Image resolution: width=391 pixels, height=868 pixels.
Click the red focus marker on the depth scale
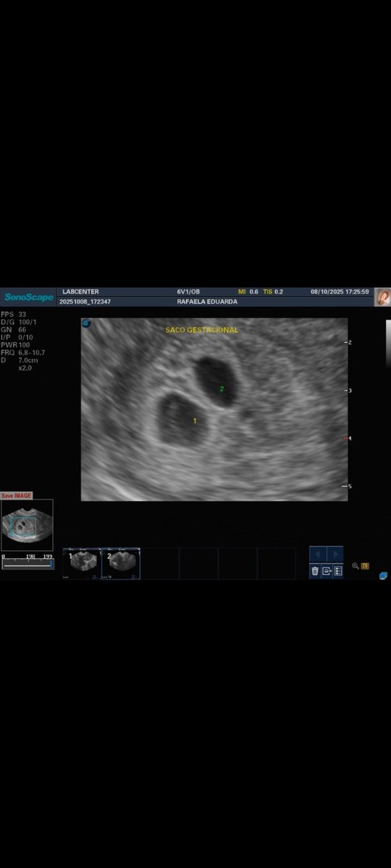(x=346, y=438)
